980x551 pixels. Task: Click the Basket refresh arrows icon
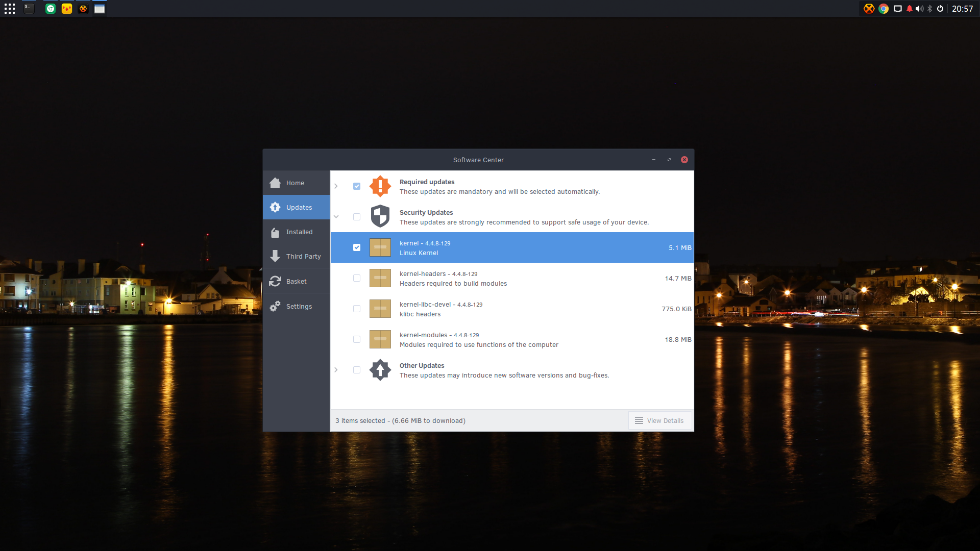(x=275, y=281)
